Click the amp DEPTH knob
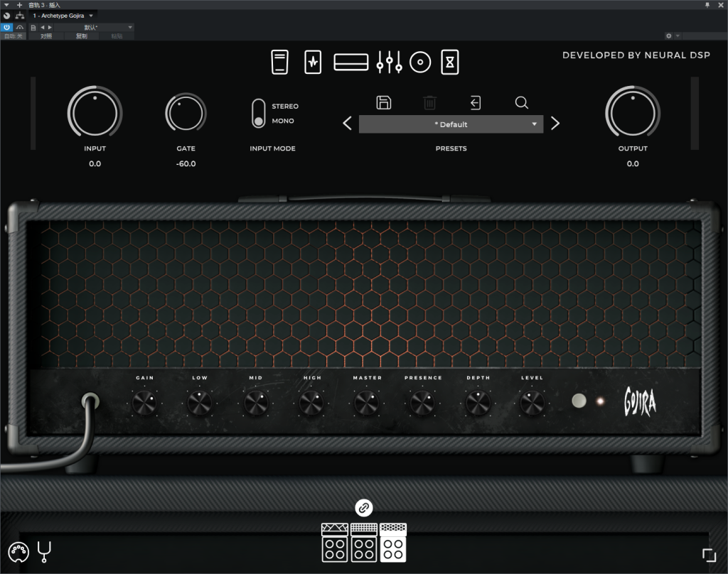 (478, 402)
